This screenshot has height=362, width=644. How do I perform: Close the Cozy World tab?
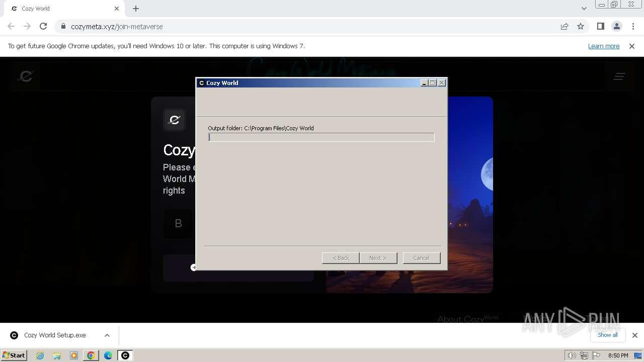[117, 9]
